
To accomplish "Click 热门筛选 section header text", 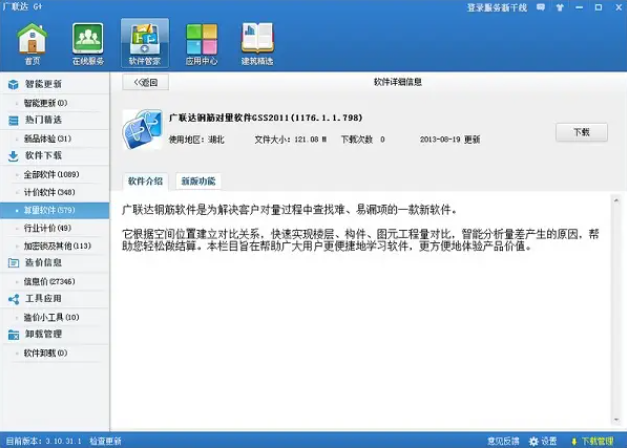I will [x=43, y=120].
